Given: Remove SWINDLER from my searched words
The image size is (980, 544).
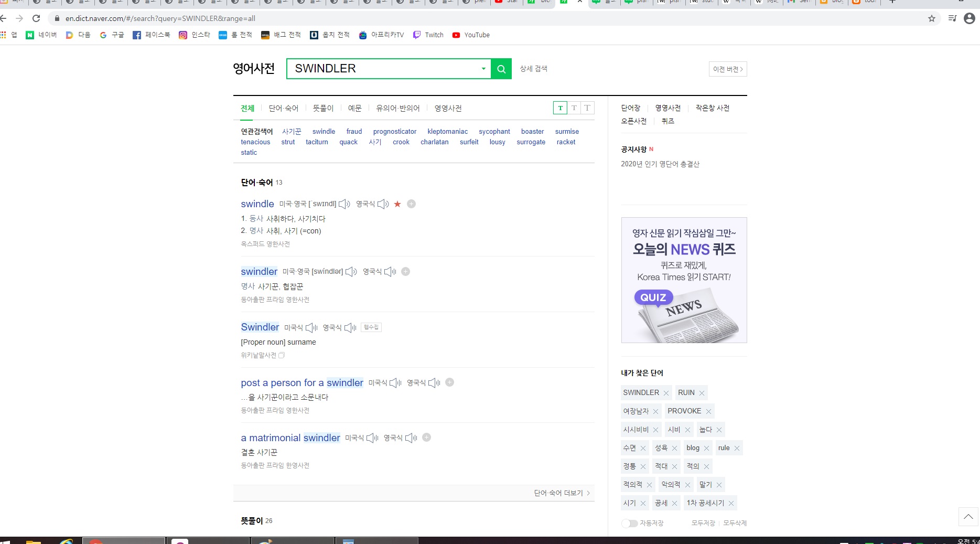Looking at the screenshot, I should point(666,393).
